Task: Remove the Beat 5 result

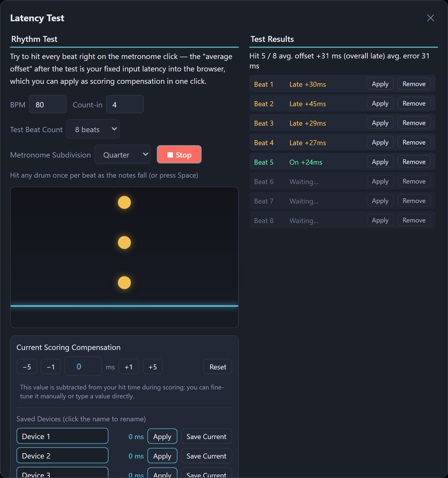Action: 414,162
